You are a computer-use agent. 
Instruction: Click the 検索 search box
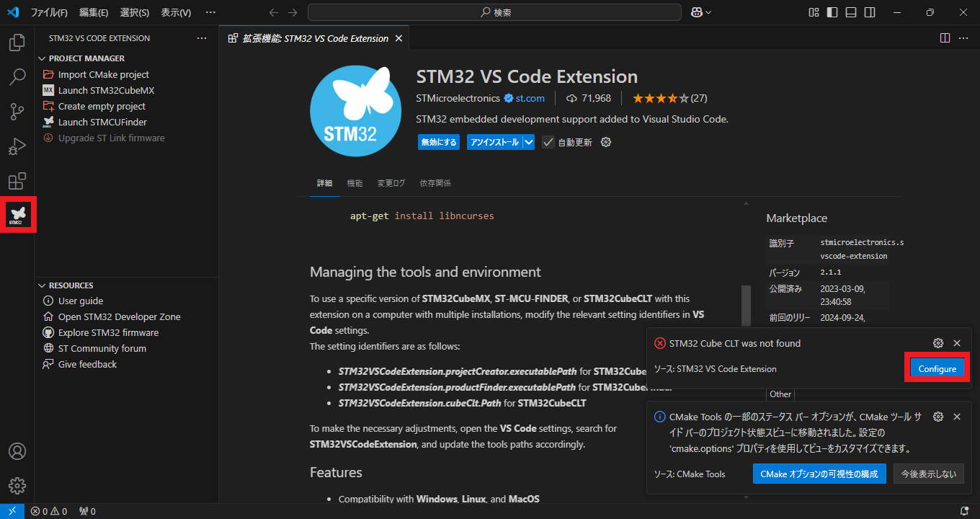pos(495,12)
